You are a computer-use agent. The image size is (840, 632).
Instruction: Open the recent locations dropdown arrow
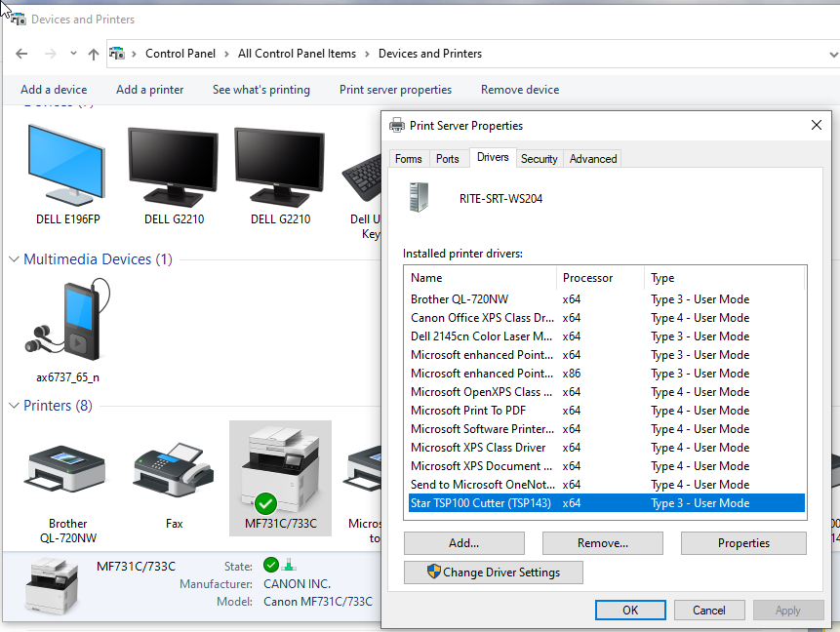coord(73,54)
